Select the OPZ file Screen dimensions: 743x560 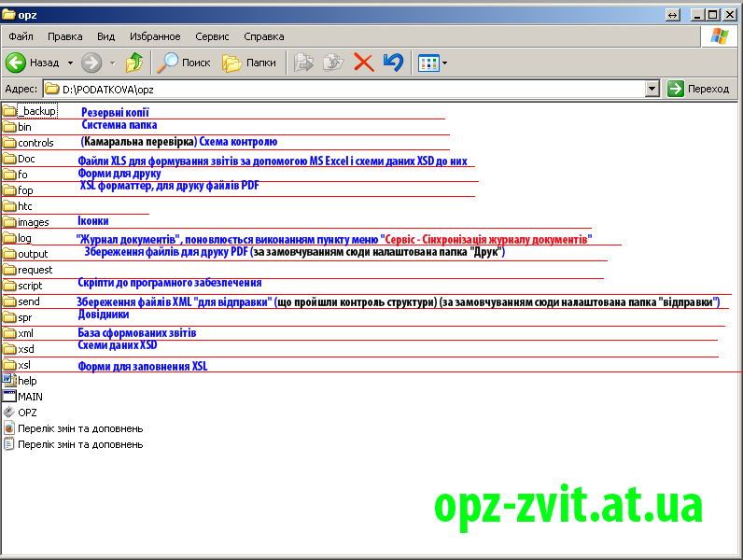20,413
